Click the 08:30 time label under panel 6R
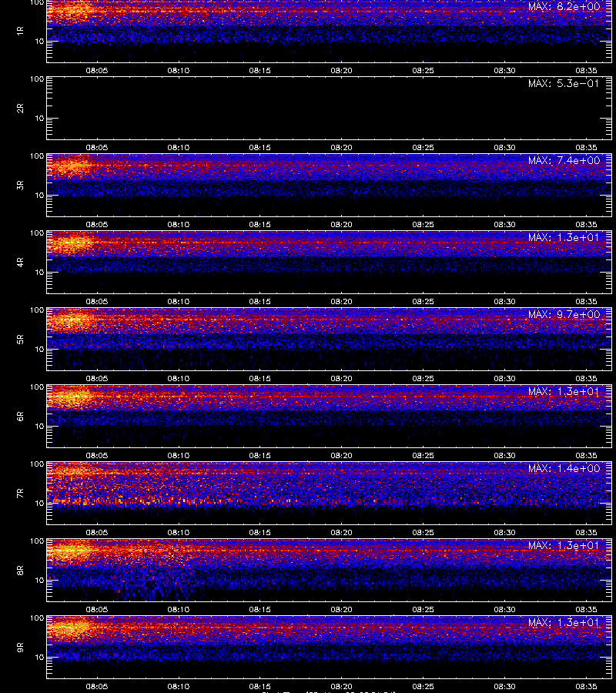Screen dimensions: 616x693 point(504,455)
